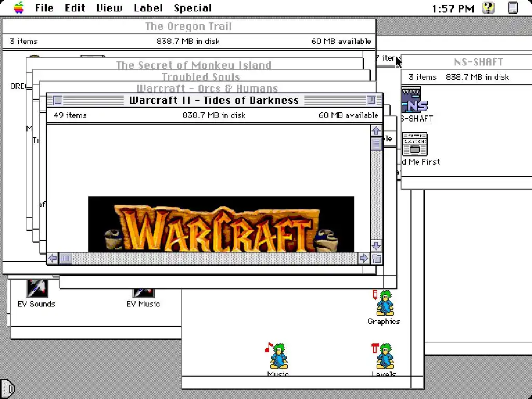Screen dimensions: 532x399
Task: Click the horizontal scroll thumb in Warcraft II window
Action: pyautogui.click(x=65, y=258)
